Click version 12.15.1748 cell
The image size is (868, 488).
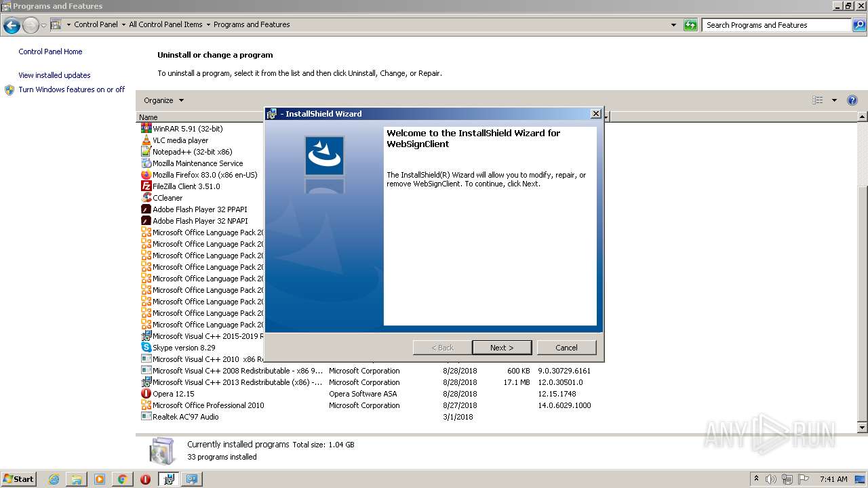[x=557, y=394]
